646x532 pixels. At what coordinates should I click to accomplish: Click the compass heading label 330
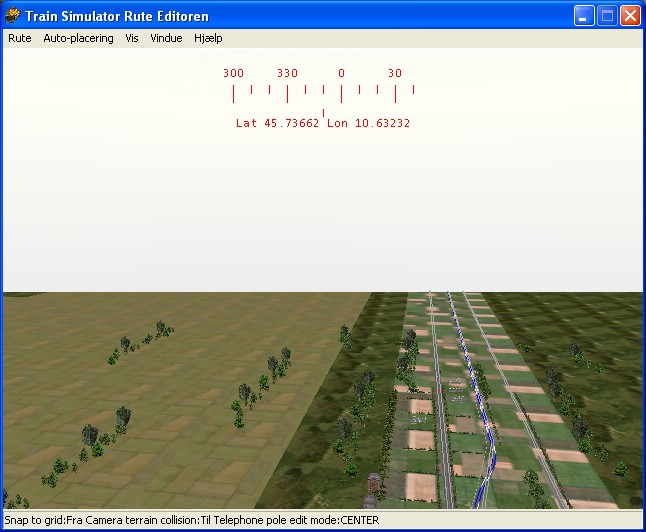[287, 73]
